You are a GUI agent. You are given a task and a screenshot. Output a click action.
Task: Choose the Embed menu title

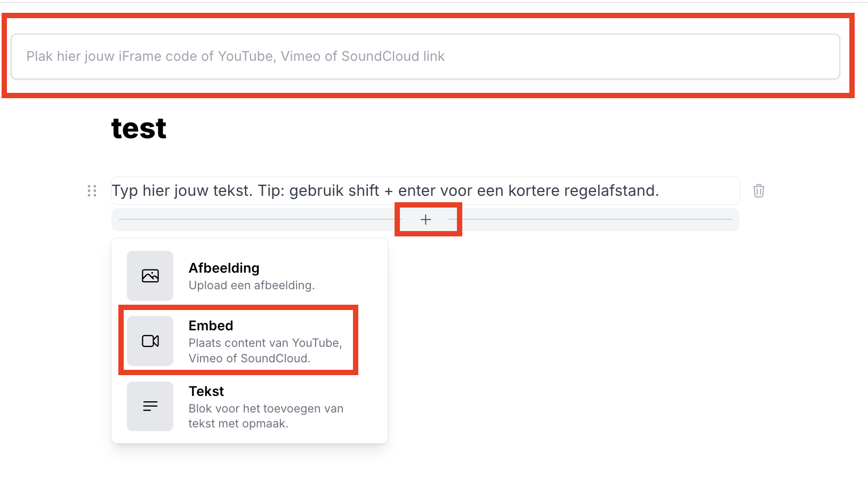coord(211,326)
